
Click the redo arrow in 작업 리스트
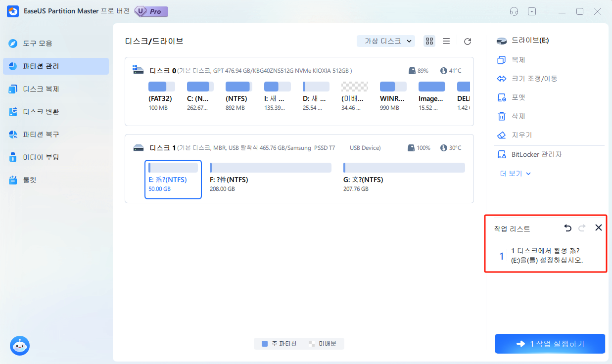[x=582, y=227]
